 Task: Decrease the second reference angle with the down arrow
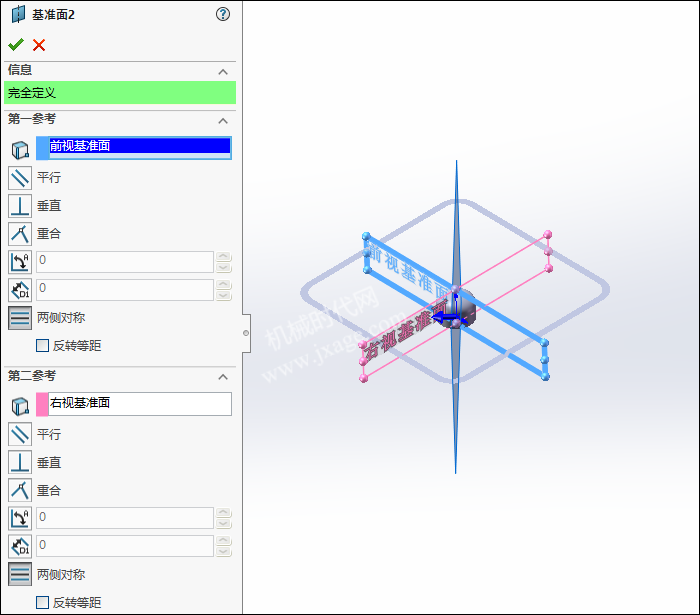point(224,524)
